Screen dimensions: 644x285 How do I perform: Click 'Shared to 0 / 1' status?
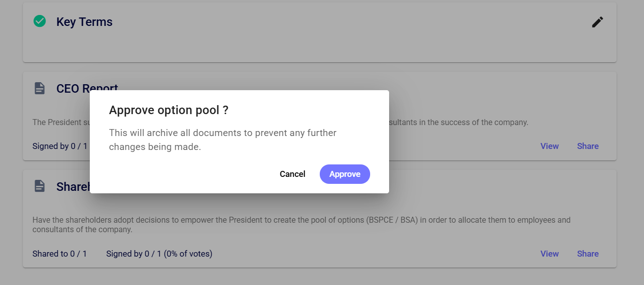(x=59, y=254)
